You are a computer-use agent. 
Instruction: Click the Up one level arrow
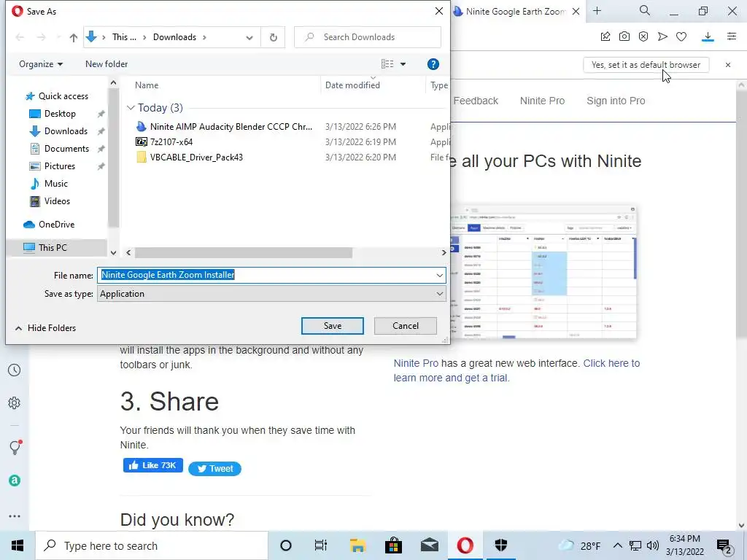point(74,38)
